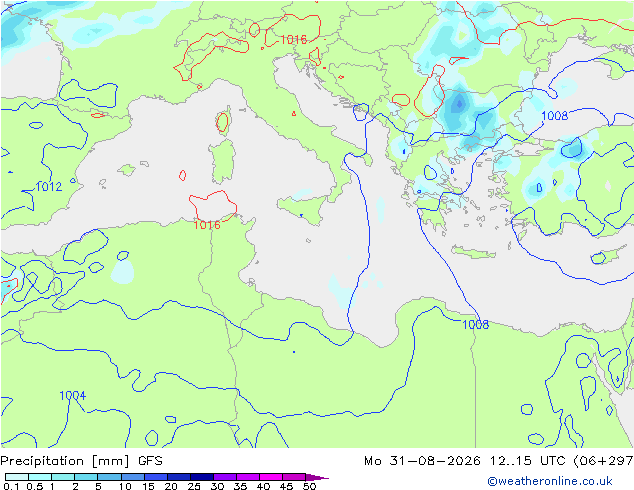Click the 1012 isobar label over Spain
The width and height of the screenshot is (634, 490).
coord(49,187)
